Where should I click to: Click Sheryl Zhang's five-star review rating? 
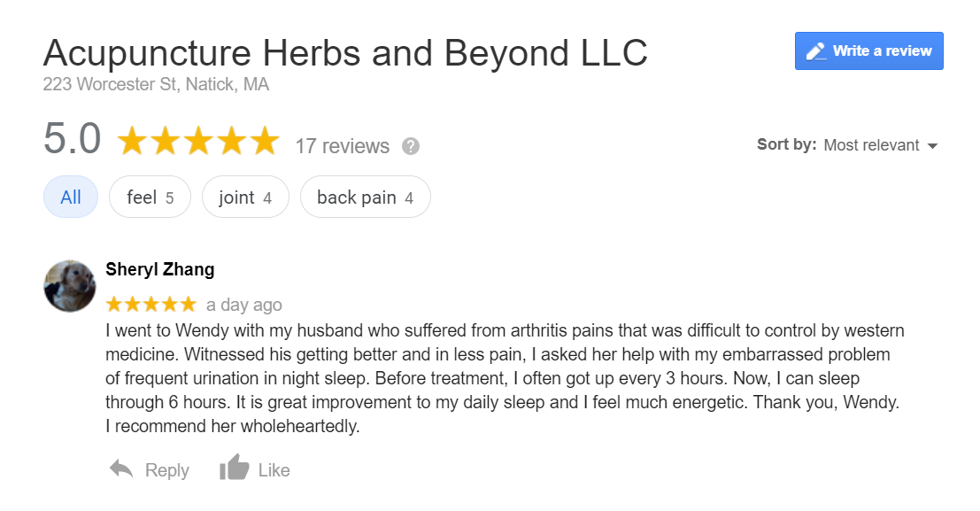150,305
